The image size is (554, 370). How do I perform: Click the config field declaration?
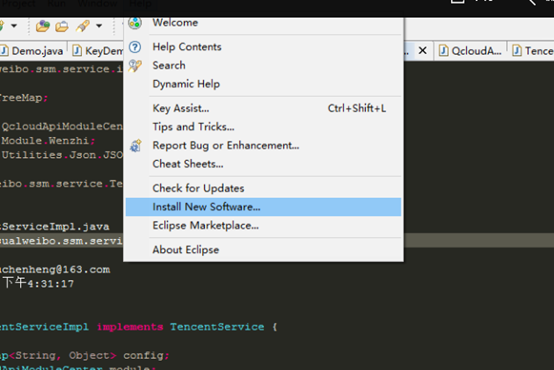coord(146,356)
